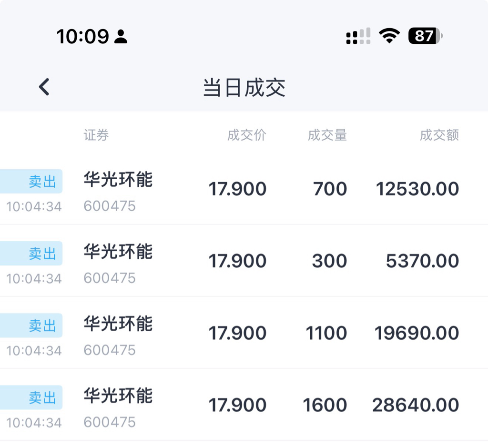Tap the battery indicator showing 87
Viewport: 488px width, 448px height.
click(425, 36)
